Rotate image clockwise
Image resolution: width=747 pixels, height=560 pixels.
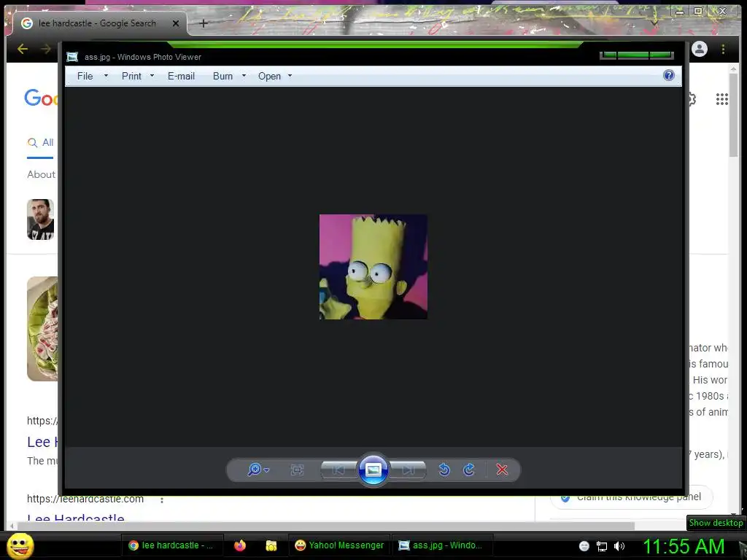[x=469, y=470]
